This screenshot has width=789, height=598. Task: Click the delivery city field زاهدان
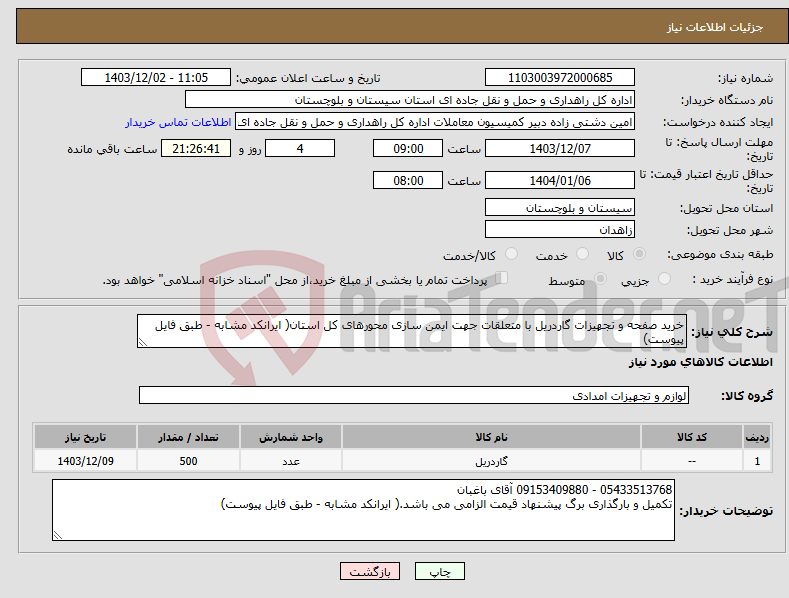(x=560, y=230)
